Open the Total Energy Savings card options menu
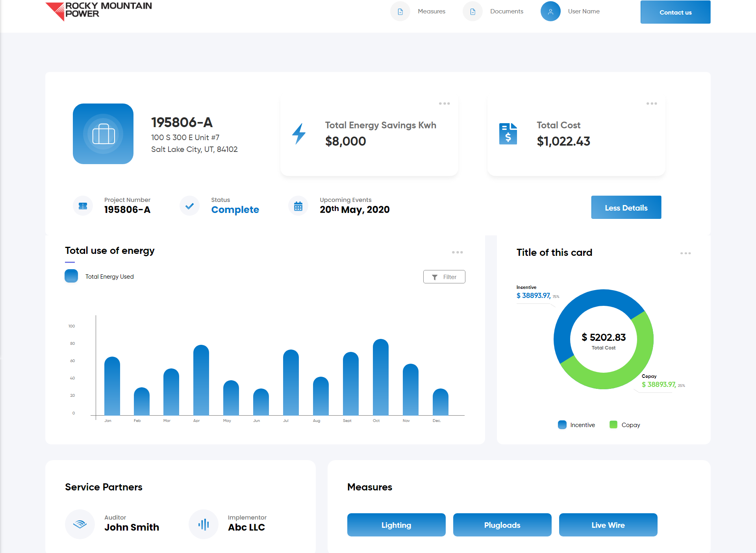This screenshot has width=756, height=553. coord(444,104)
